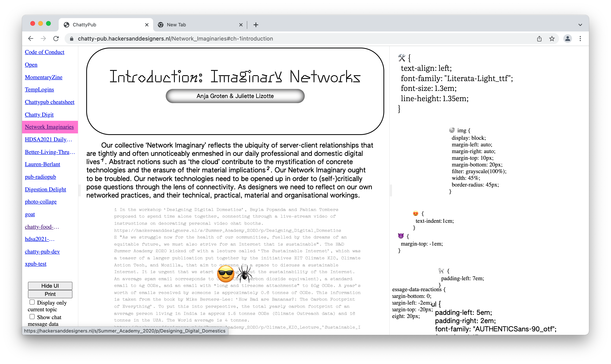Click the browser back arrow
611x364 pixels.
(31, 39)
